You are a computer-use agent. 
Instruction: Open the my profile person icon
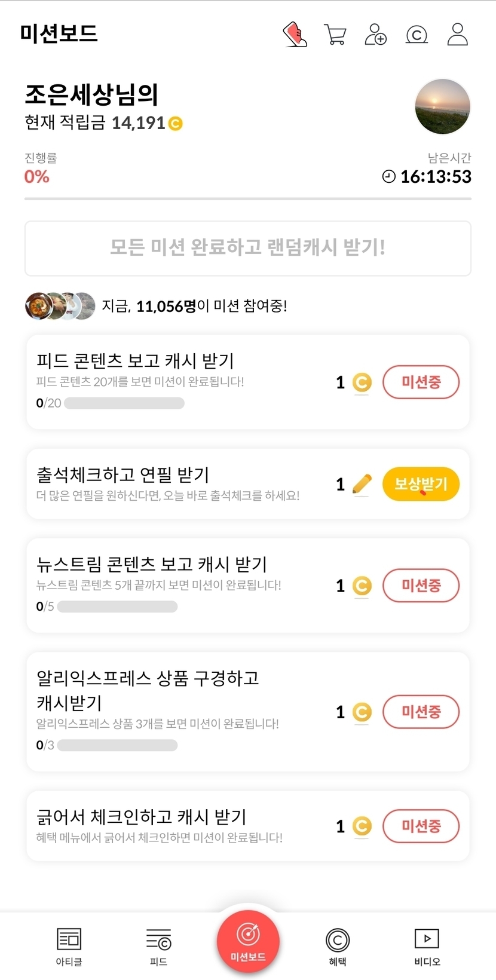(457, 35)
